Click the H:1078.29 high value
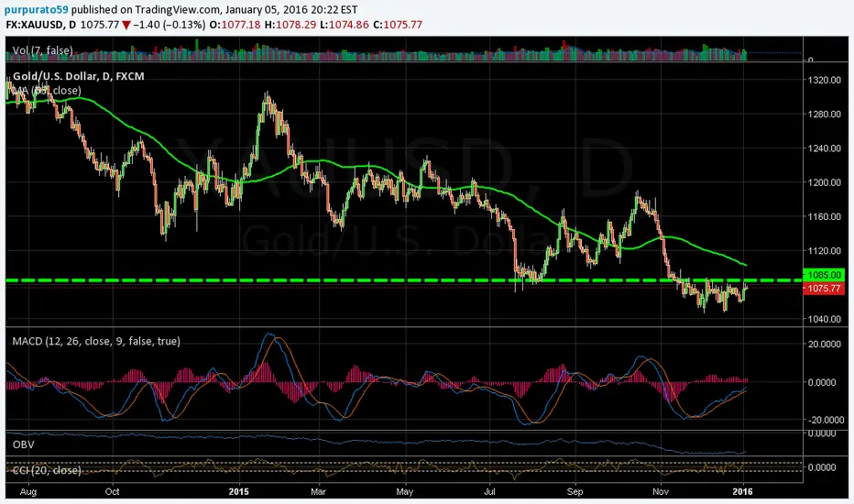Image resolution: width=854 pixels, height=504 pixels. point(290,25)
